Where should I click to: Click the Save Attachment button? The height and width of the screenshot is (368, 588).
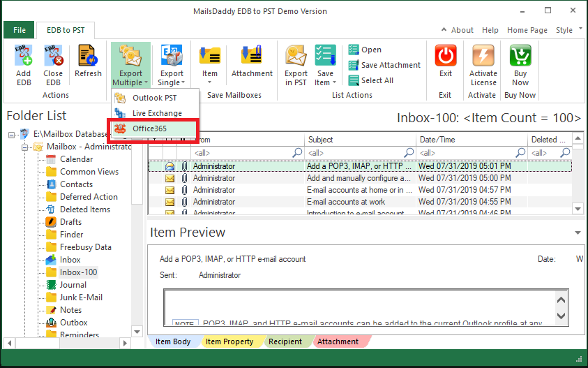(x=391, y=65)
